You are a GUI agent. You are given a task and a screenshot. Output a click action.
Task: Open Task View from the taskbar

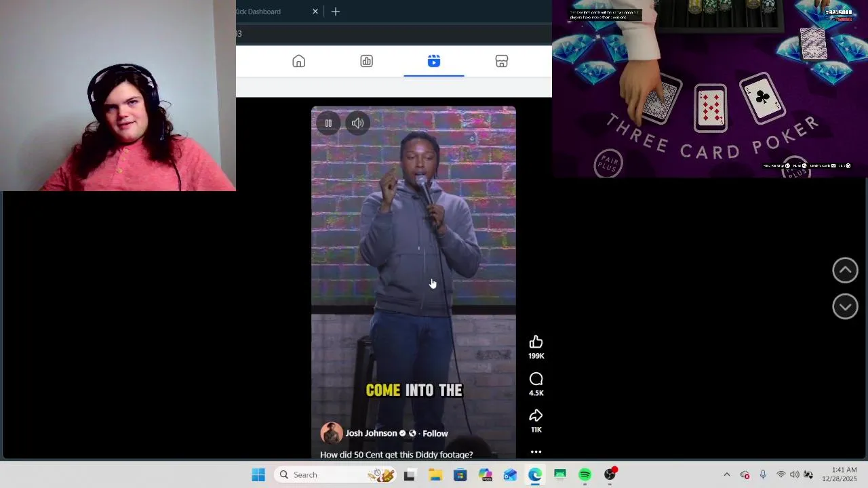(x=409, y=475)
